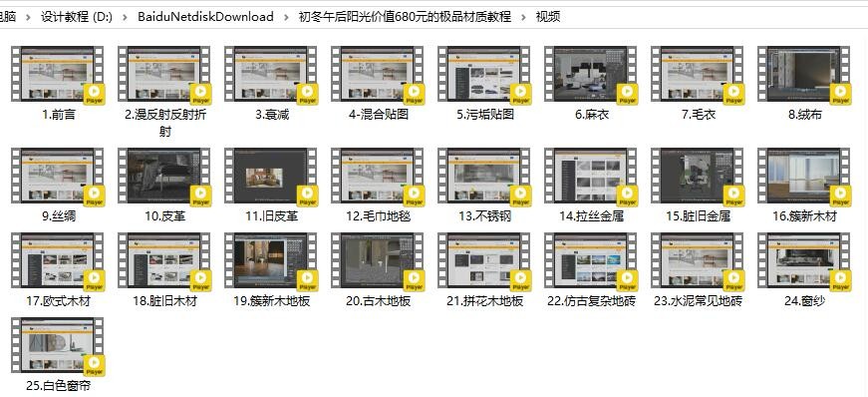The width and height of the screenshot is (868, 397).
Task: Select the 11.旧皮革 video thumbnail
Action: pos(271,176)
